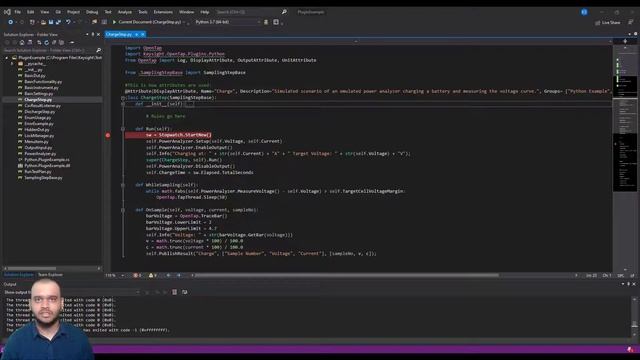The width and height of the screenshot is (640, 360).
Task: Click the Clear All icon in Output toolbar
Action: 174,292
